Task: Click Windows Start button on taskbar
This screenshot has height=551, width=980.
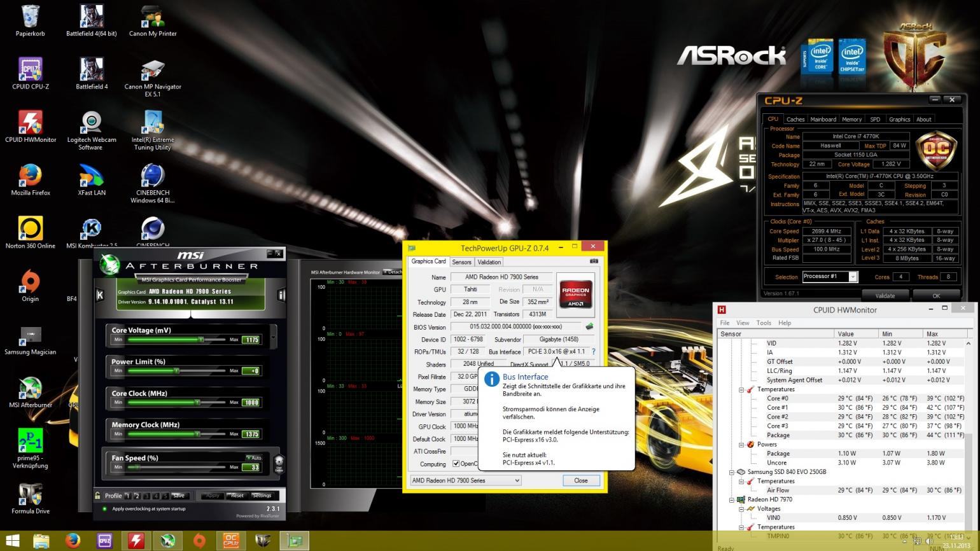Action: coord(12,541)
